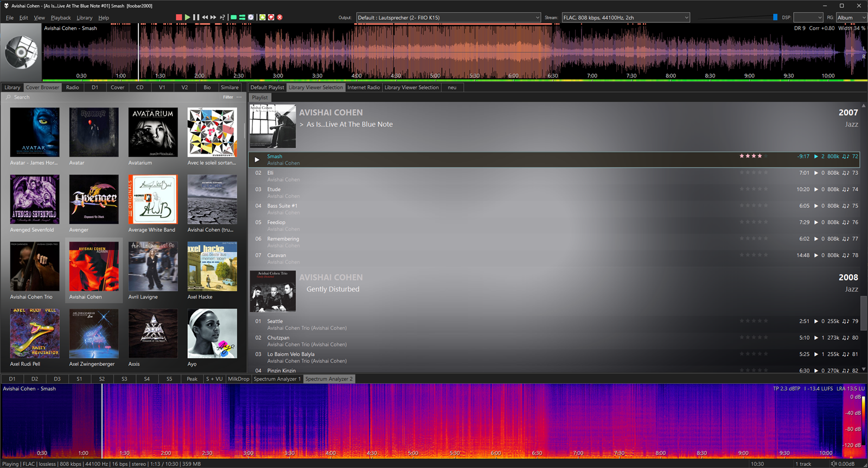Set star rating on Remembering row
The height and width of the screenshot is (468, 868).
coord(754,238)
